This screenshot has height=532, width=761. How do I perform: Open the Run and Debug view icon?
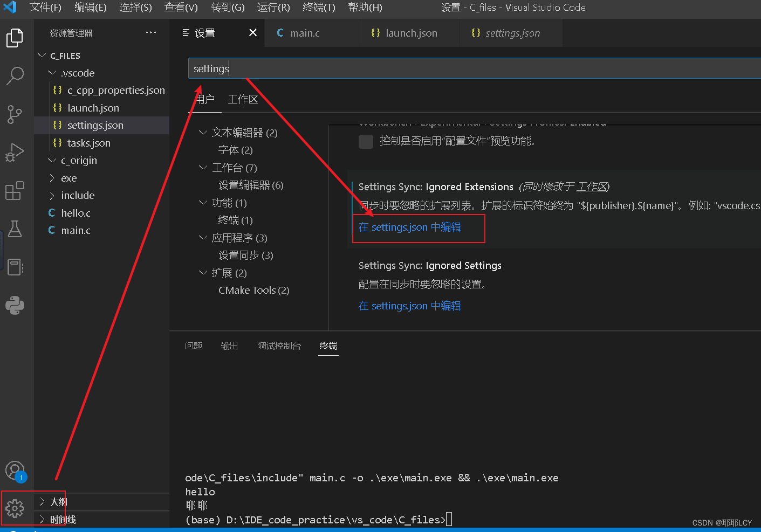pyautogui.click(x=15, y=153)
